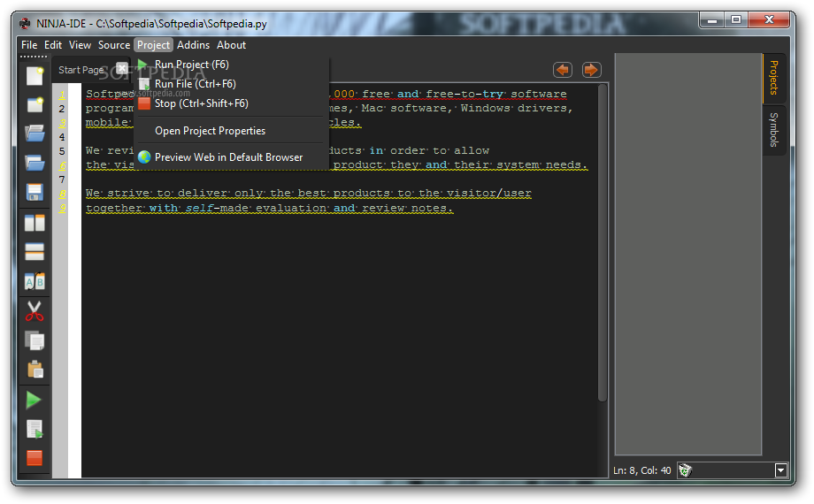Click line number 7 in the gutter
814x504 pixels.
(62, 179)
